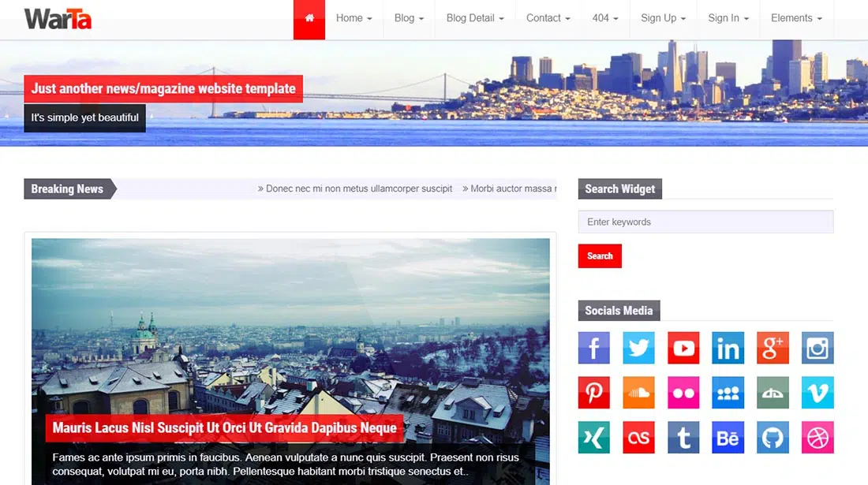Click the red Home icon in navbar
Screen dimensions: 868x485
(309, 19)
